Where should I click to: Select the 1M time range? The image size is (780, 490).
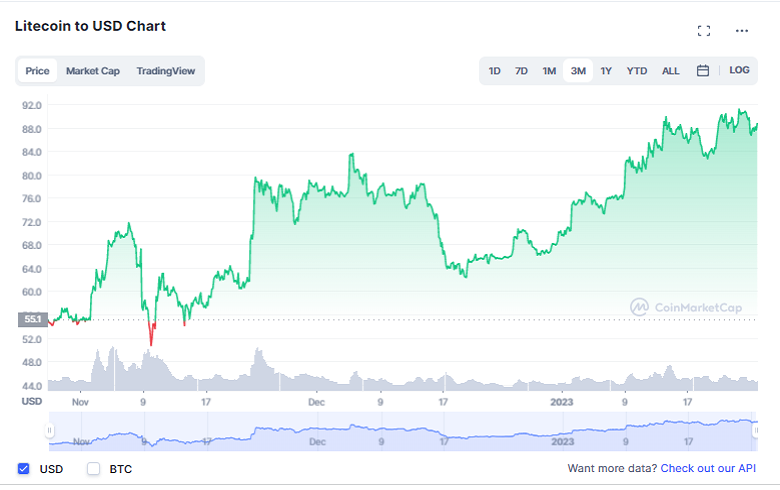(549, 71)
